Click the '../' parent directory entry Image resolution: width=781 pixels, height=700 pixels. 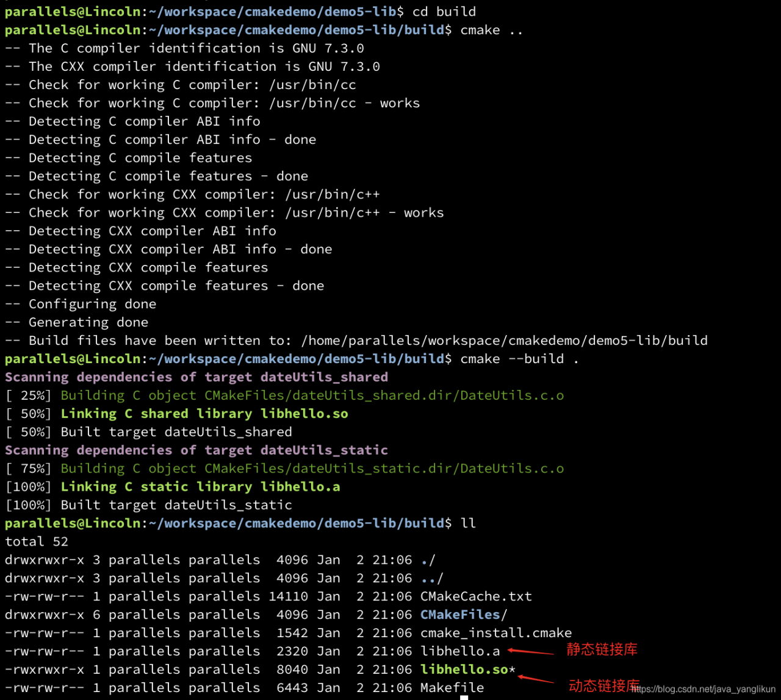click(x=432, y=579)
